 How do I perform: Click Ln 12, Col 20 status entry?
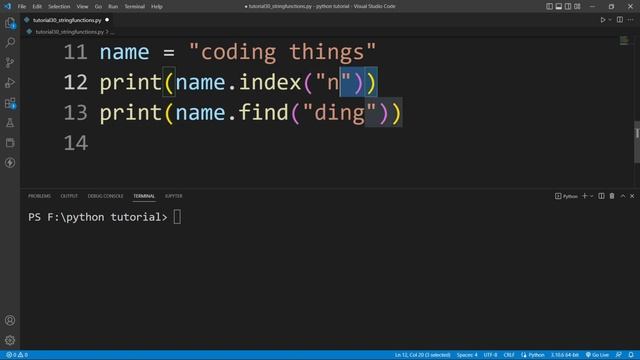tap(422, 355)
